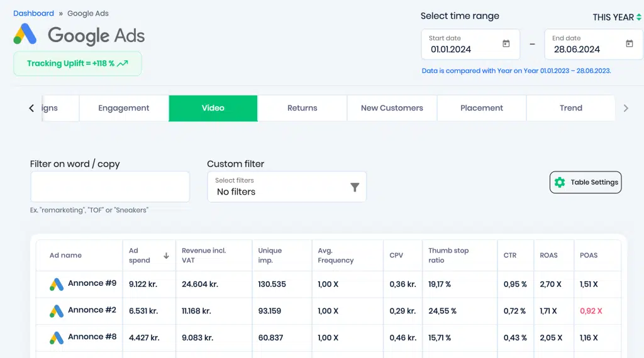Click the Tracking Uplift +118 % badge
The image size is (644, 358).
pos(77,63)
